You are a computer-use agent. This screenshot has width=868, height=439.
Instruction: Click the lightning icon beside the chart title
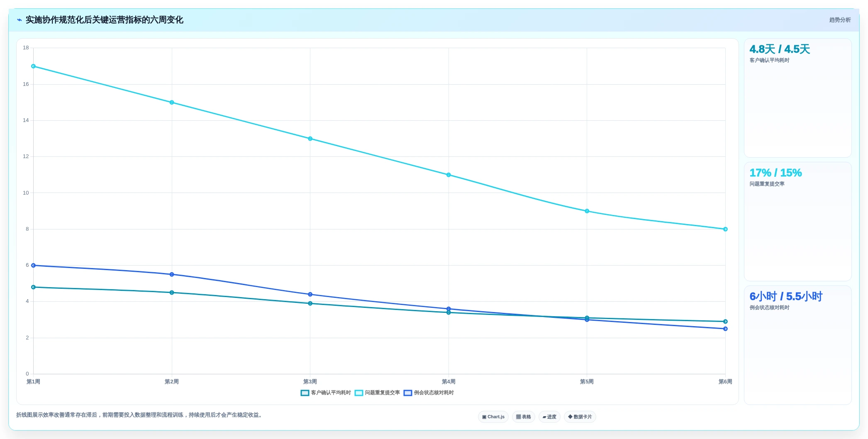click(x=19, y=20)
